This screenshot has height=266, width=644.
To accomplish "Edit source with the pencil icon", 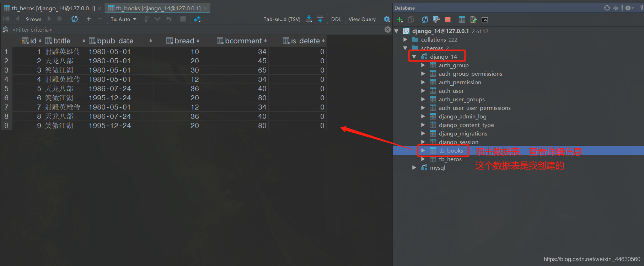I will [x=473, y=20].
